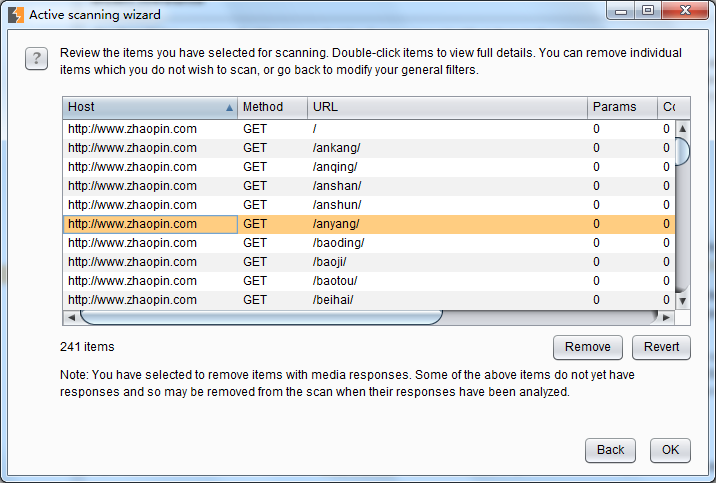Click the horizontal scrollbar left arrow
The image size is (716, 483).
71,317
